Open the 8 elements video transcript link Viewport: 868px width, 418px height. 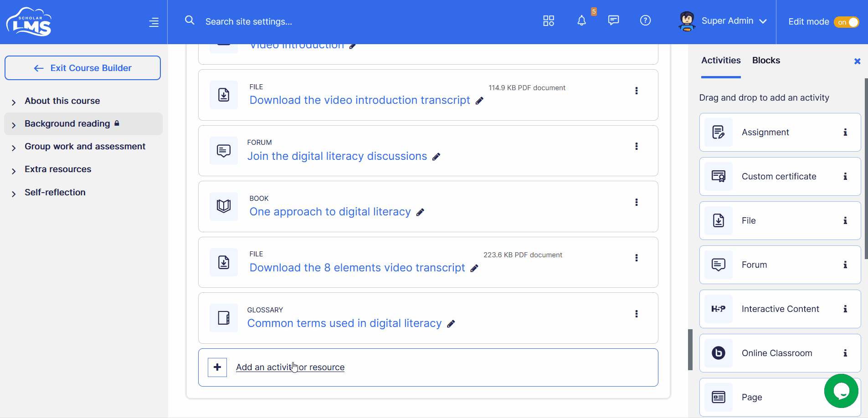(x=357, y=268)
